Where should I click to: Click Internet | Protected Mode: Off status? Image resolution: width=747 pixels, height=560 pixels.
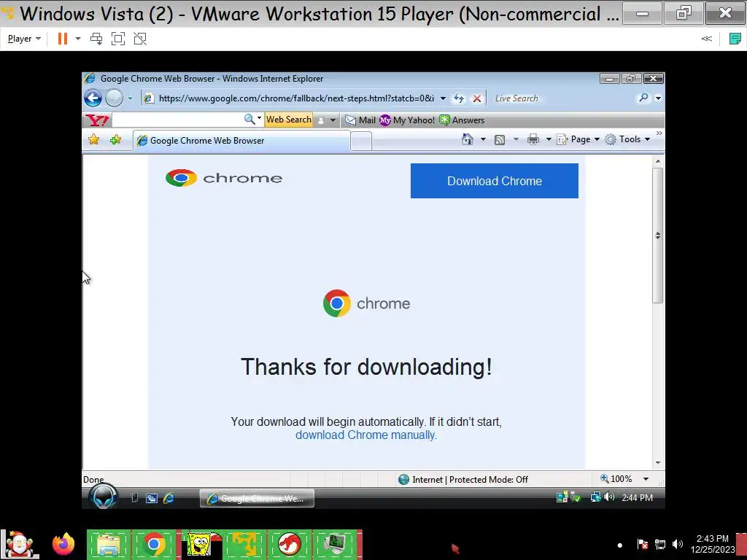pos(463,480)
